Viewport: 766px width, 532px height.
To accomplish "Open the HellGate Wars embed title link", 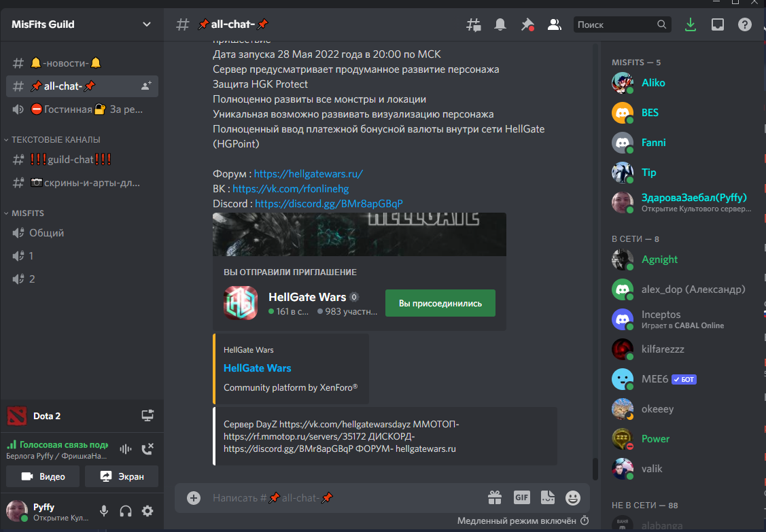I will click(258, 368).
